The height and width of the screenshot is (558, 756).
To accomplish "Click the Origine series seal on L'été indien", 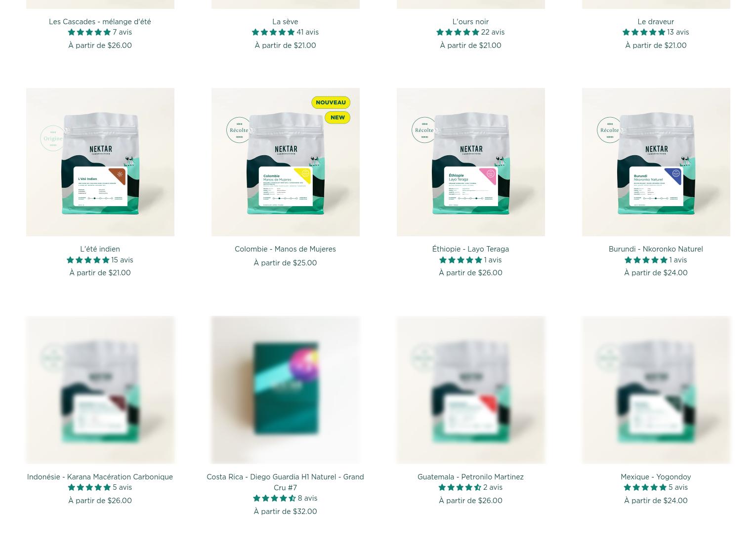I will point(53,138).
